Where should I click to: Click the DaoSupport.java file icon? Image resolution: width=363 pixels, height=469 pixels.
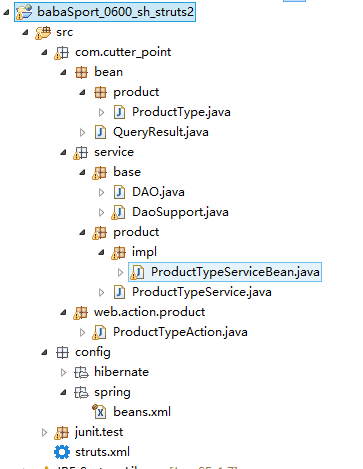click(x=119, y=213)
